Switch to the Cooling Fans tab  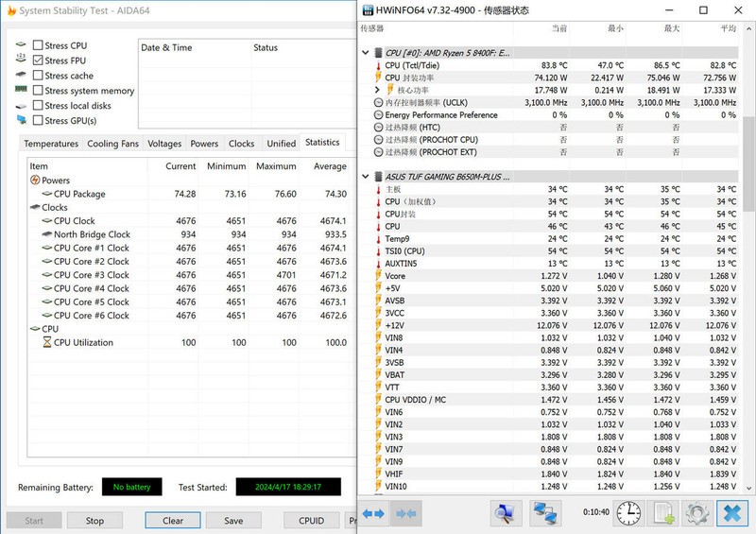coord(112,144)
